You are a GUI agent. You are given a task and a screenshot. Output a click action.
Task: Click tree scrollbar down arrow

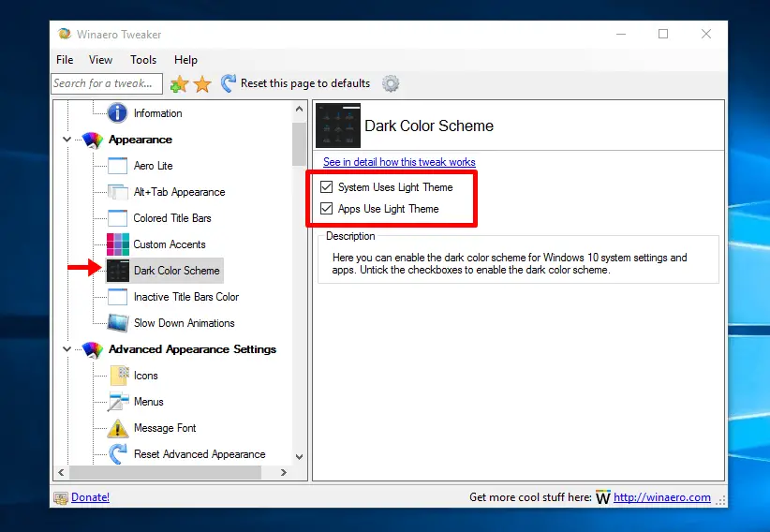(x=299, y=457)
